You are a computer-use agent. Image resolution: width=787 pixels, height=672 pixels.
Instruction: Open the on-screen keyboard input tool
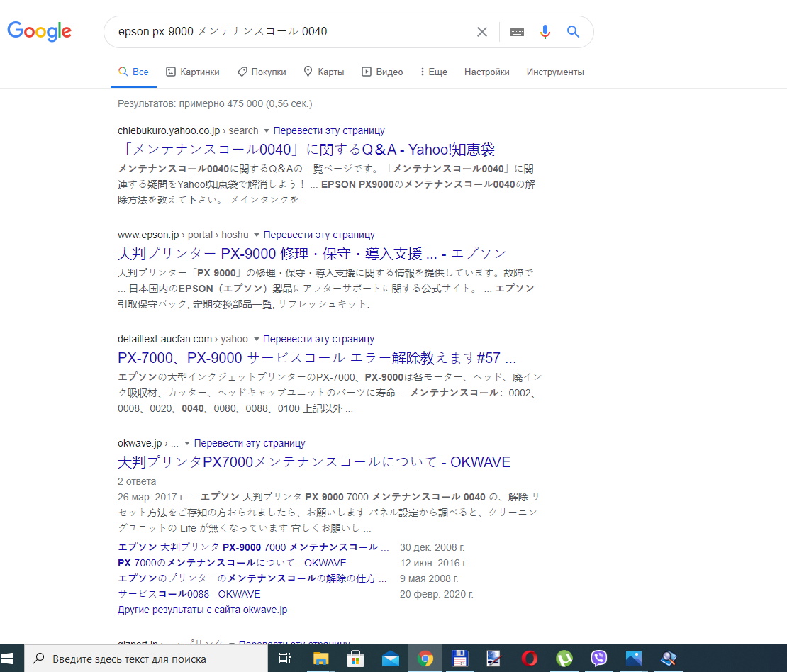click(x=517, y=32)
